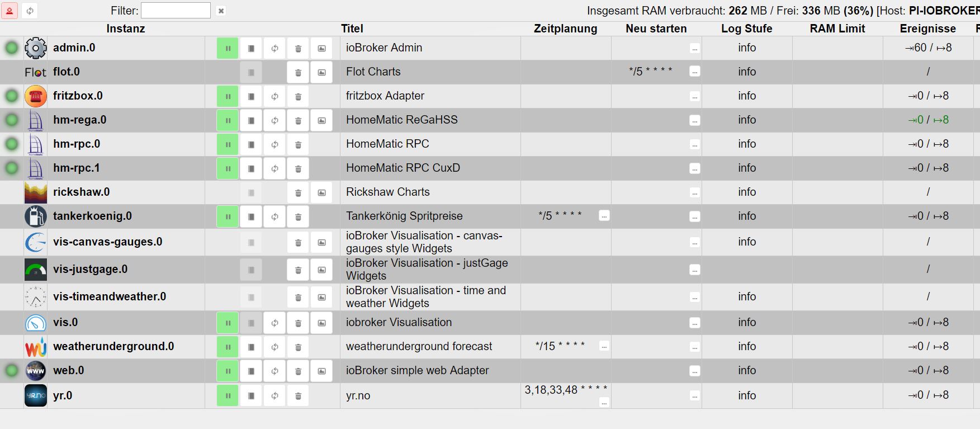This screenshot has height=429, width=980.
Task: Pause the admin.0 instance
Action: coord(228,48)
